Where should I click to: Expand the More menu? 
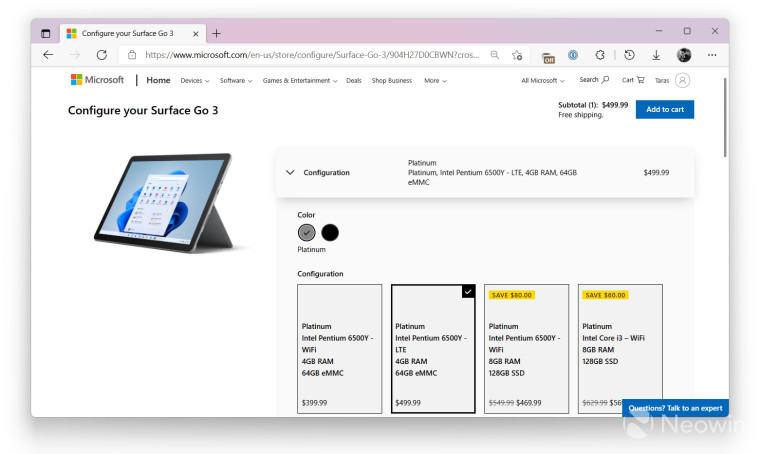coord(435,80)
